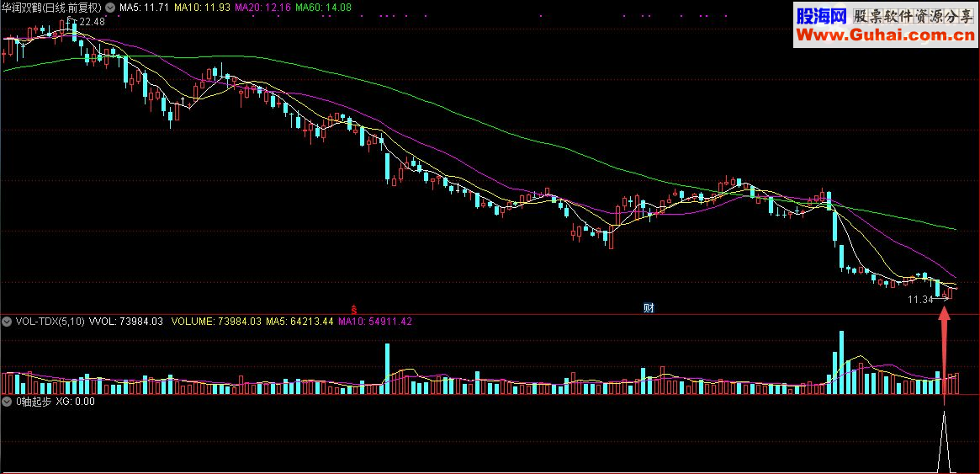Click the VOLUME: 73984.03 value

215,322
